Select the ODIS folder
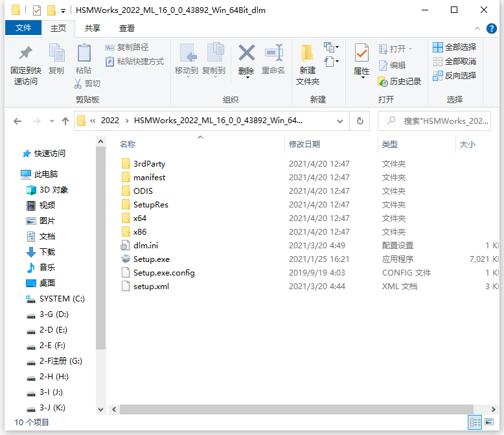The width and height of the screenshot is (504, 435). [x=137, y=191]
